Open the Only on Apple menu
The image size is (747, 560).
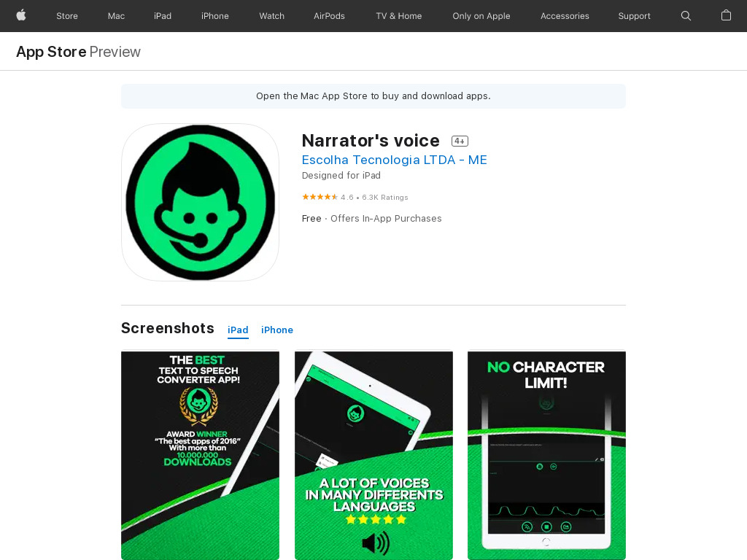[481, 16]
